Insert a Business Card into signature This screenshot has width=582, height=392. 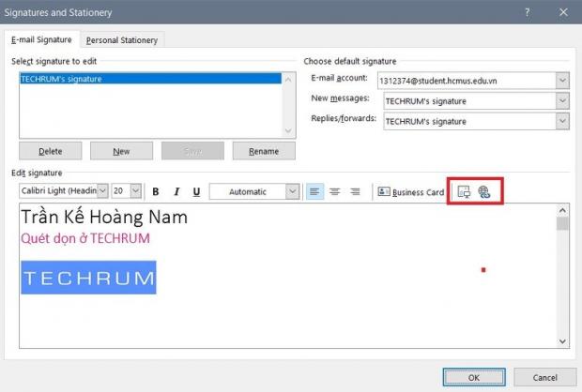[410, 191]
